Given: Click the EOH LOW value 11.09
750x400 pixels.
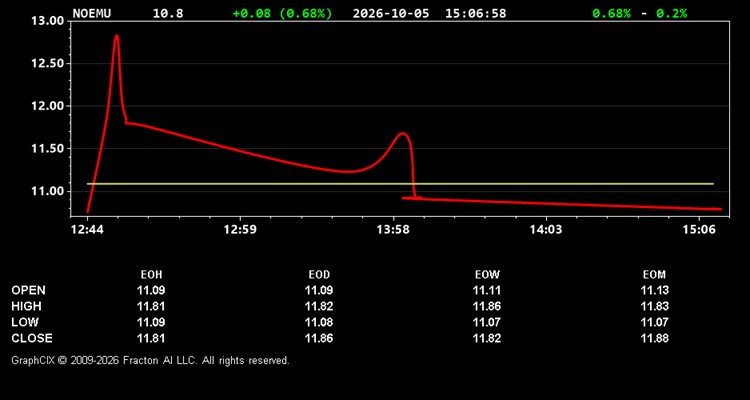Looking at the screenshot, I should 151,322.
